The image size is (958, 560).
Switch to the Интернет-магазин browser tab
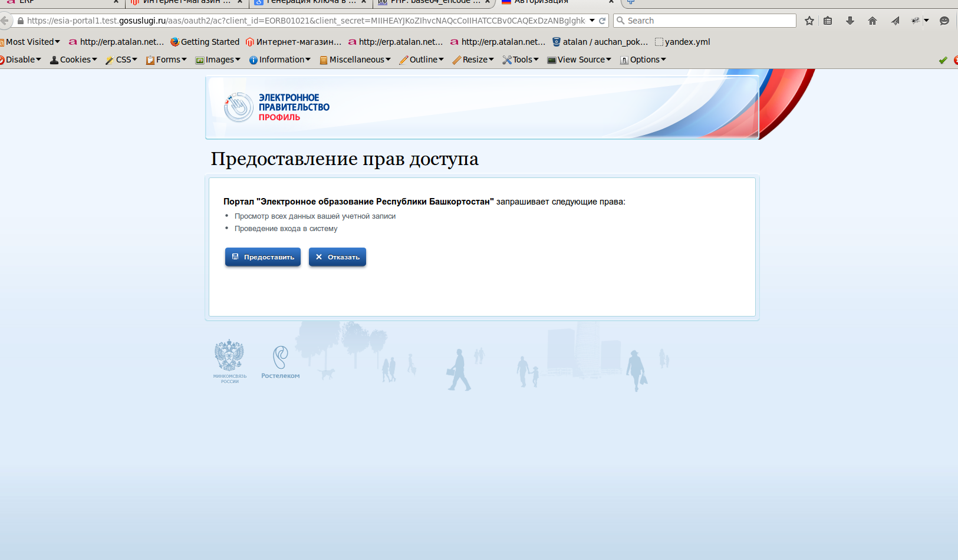pyautogui.click(x=186, y=2)
